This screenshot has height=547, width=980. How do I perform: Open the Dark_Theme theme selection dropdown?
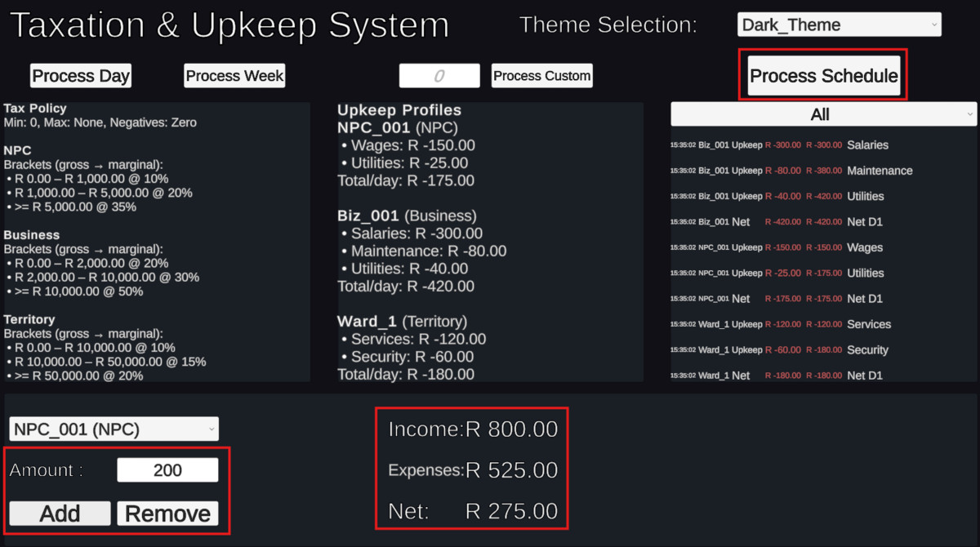pyautogui.click(x=839, y=24)
